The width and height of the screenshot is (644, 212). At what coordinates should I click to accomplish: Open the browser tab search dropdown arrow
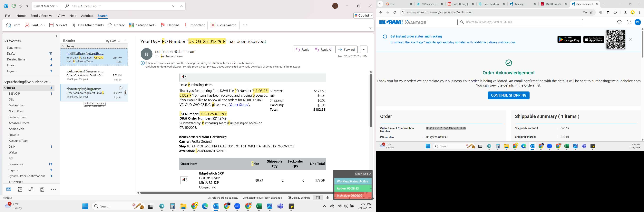pos(380,4)
